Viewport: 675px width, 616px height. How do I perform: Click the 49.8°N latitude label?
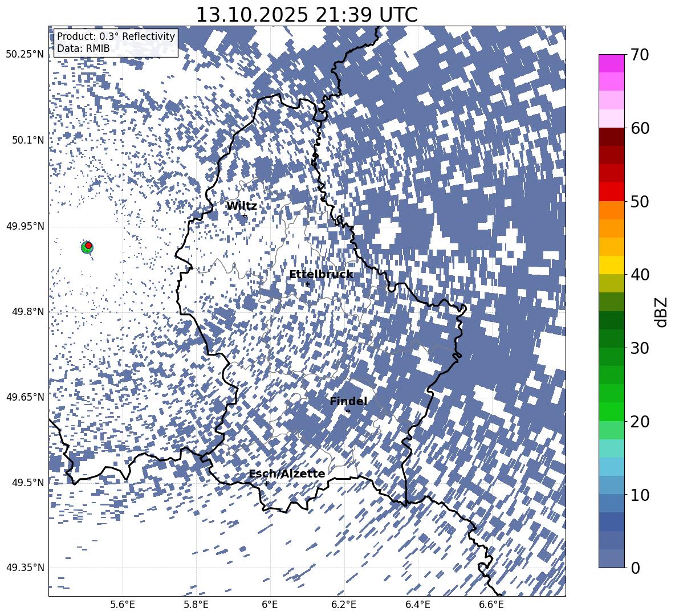click(27, 311)
